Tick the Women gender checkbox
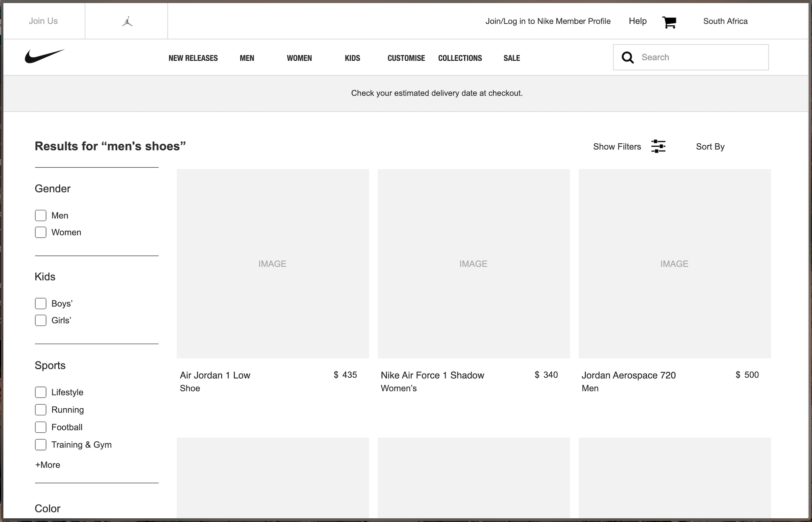The image size is (812, 522). coord(41,233)
